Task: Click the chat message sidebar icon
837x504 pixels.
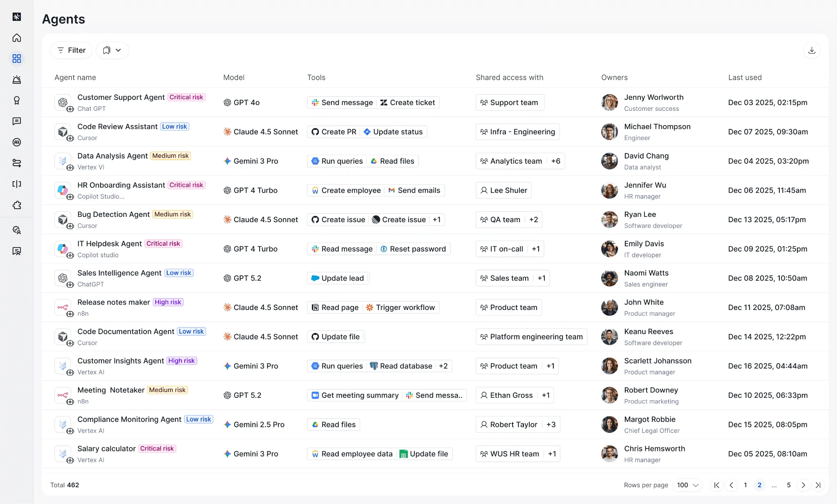Action: (x=17, y=121)
